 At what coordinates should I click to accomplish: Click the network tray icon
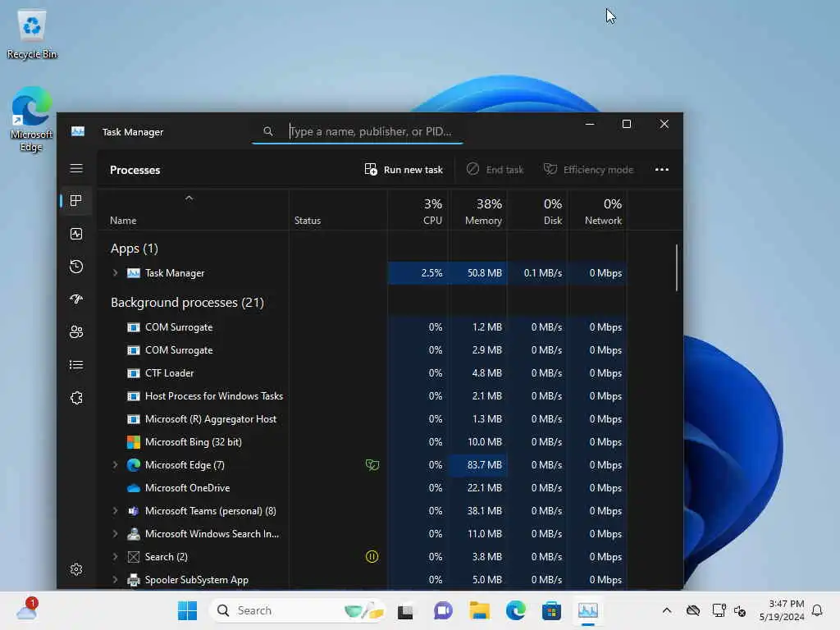click(719, 610)
